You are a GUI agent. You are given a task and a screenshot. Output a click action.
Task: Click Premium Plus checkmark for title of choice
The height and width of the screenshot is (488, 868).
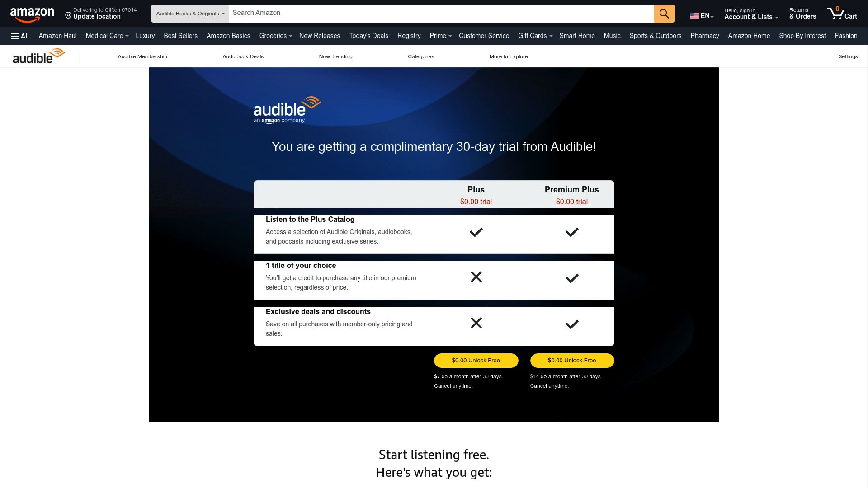pos(572,278)
